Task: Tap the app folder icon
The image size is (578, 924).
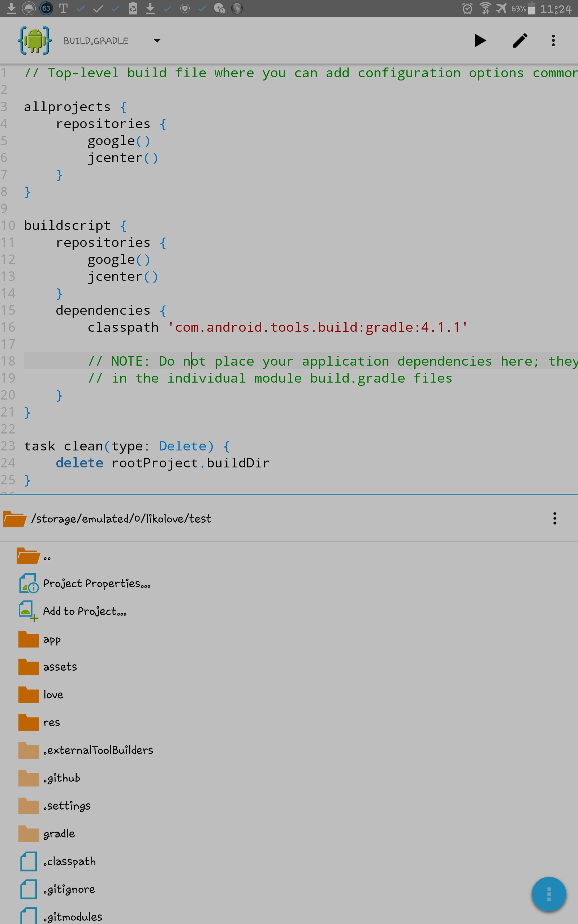Action: pyautogui.click(x=29, y=639)
